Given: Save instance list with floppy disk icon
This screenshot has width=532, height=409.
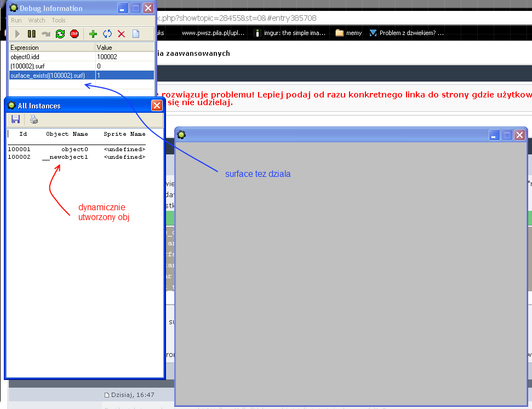Looking at the screenshot, I should pos(16,119).
